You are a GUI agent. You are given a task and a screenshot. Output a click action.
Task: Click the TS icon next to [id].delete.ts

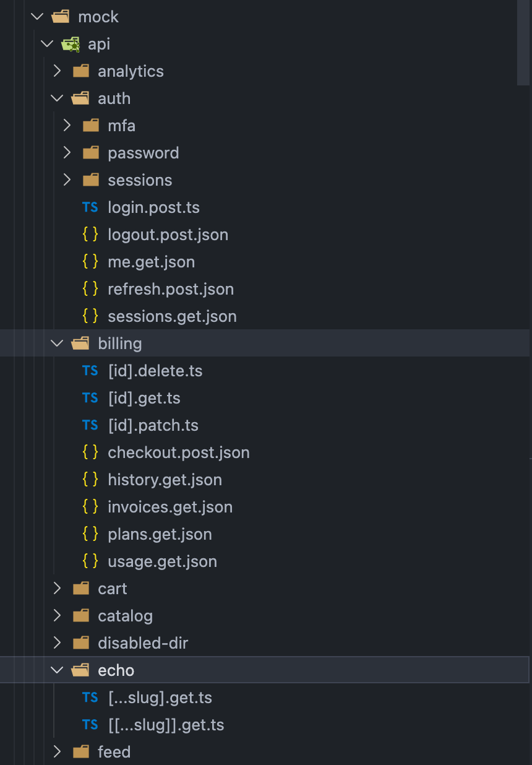point(90,371)
